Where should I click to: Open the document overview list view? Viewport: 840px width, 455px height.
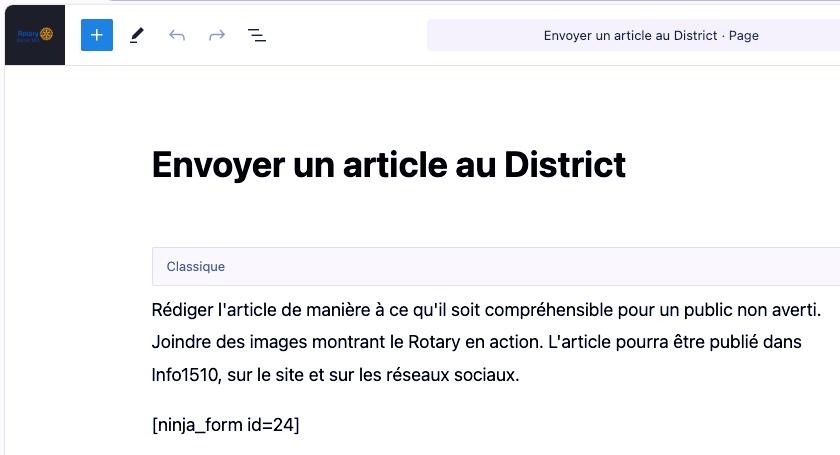[x=257, y=35]
